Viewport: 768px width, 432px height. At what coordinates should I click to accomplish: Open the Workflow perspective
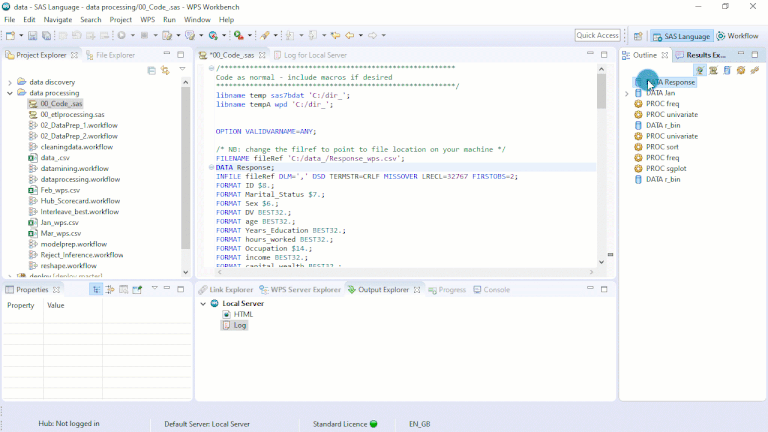[x=736, y=36]
